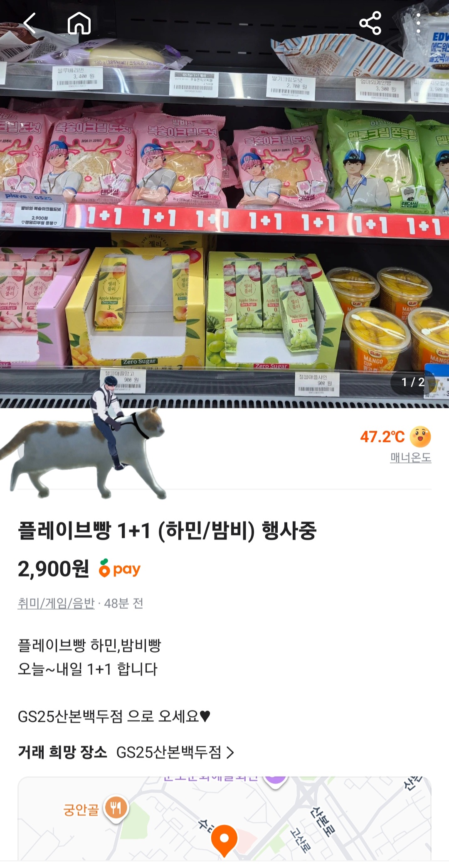Open the three-dot more options menu
Screen dimensions: 449x868
point(418,23)
